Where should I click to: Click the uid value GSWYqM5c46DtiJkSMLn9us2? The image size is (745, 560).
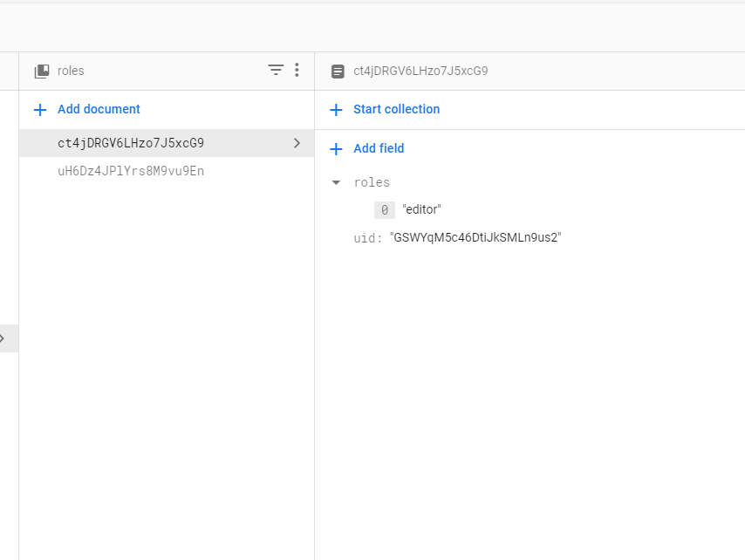[x=475, y=237]
